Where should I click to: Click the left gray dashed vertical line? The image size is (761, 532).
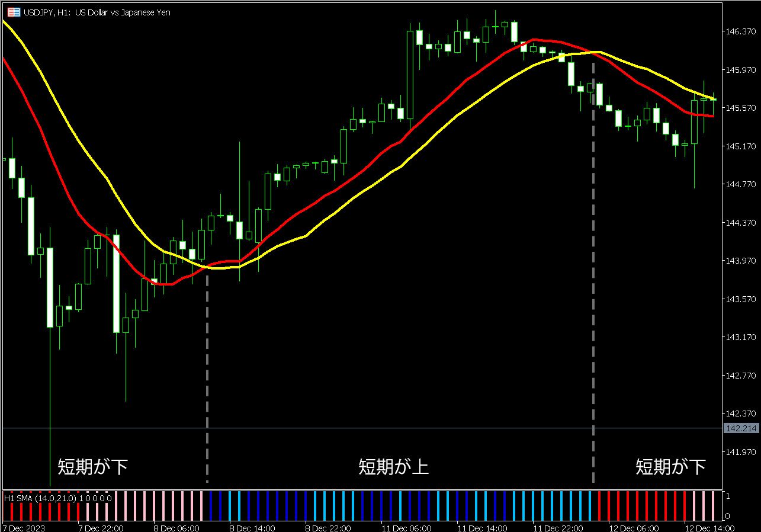coord(207,379)
